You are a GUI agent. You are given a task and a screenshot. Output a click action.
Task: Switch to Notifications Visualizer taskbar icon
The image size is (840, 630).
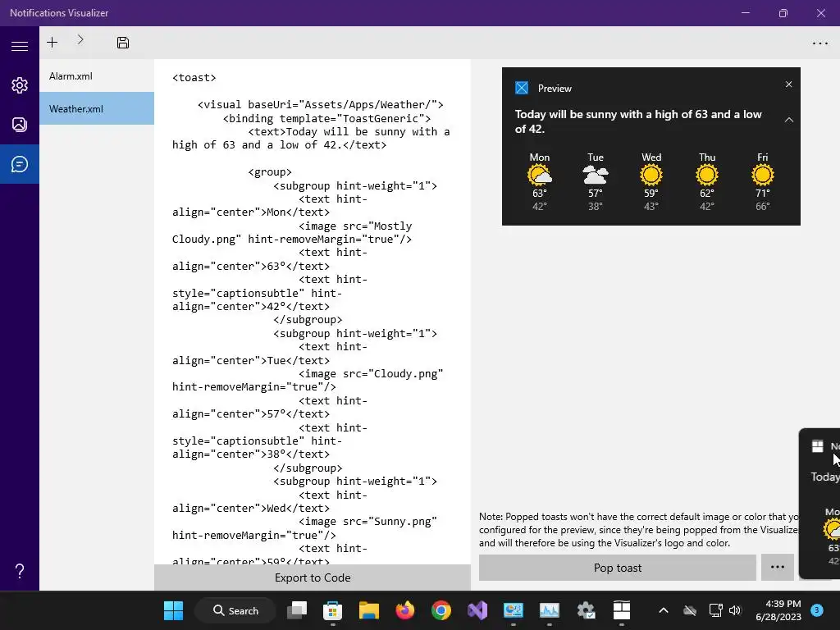click(x=622, y=610)
